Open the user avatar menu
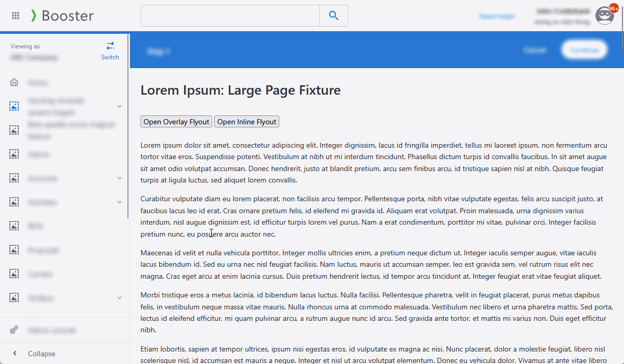 pos(604,16)
